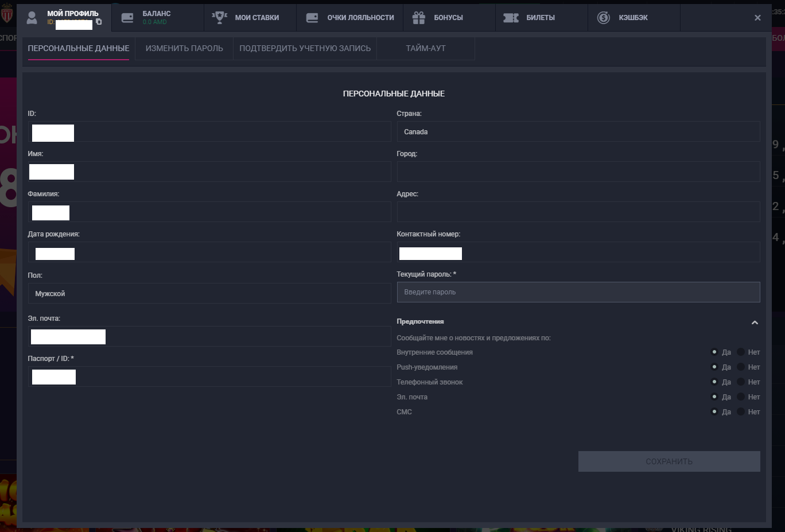
Task: Click the Cashback coin icon
Action: point(604,18)
